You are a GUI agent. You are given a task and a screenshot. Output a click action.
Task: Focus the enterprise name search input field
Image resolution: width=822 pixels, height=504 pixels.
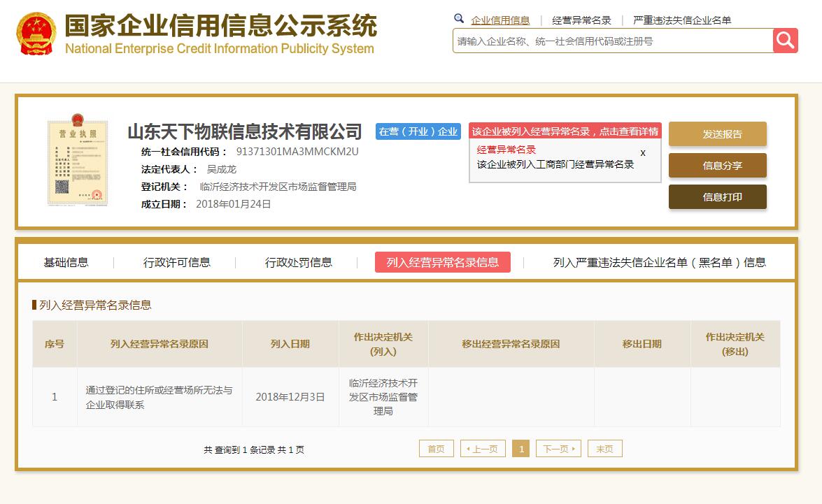pyautogui.click(x=612, y=41)
